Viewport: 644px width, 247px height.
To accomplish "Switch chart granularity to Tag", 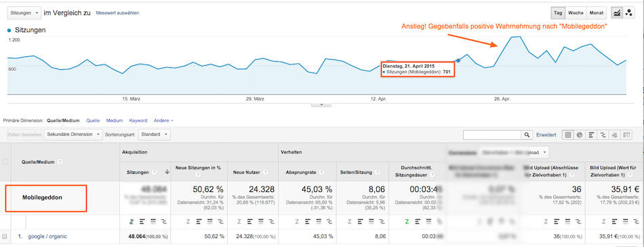I will [558, 13].
